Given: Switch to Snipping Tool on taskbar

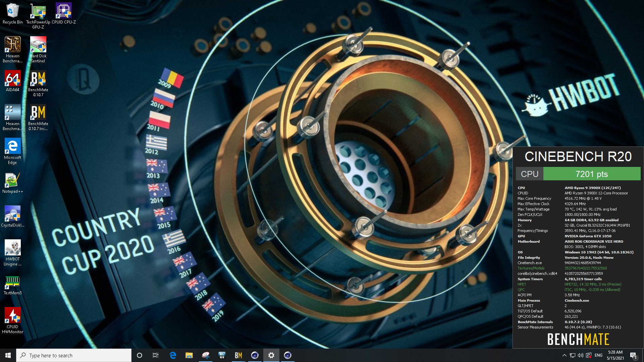Looking at the screenshot, I should (206, 355).
